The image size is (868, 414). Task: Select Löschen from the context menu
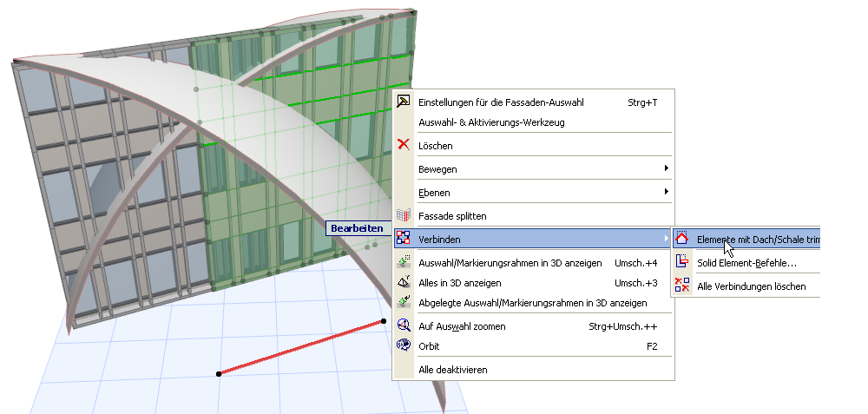[533, 146]
